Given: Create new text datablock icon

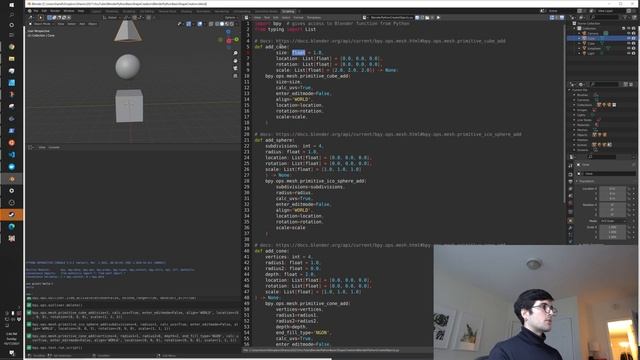Looking at the screenshot, I should pyautogui.click(x=422, y=18).
